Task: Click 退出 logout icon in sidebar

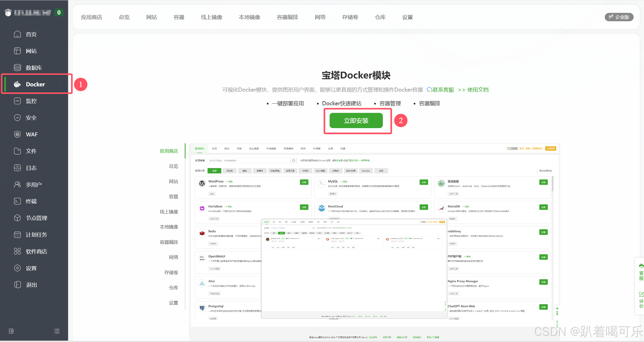Action: 17,285
